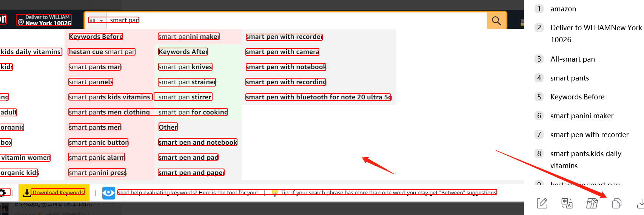Click the download icon on the yellow button
Screen dimensions: 644x215
pyautogui.click(x=27, y=193)
